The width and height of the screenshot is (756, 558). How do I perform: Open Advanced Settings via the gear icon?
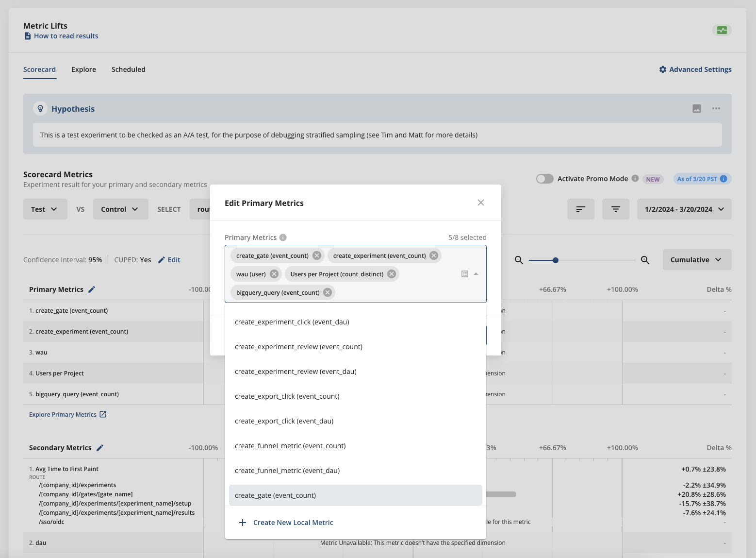click(663, 69)
